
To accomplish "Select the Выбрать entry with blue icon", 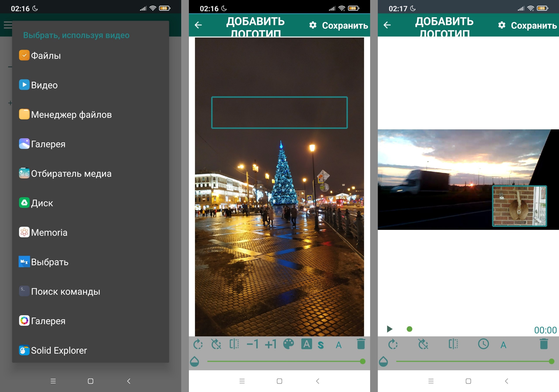I will click(x=90, y=262).
